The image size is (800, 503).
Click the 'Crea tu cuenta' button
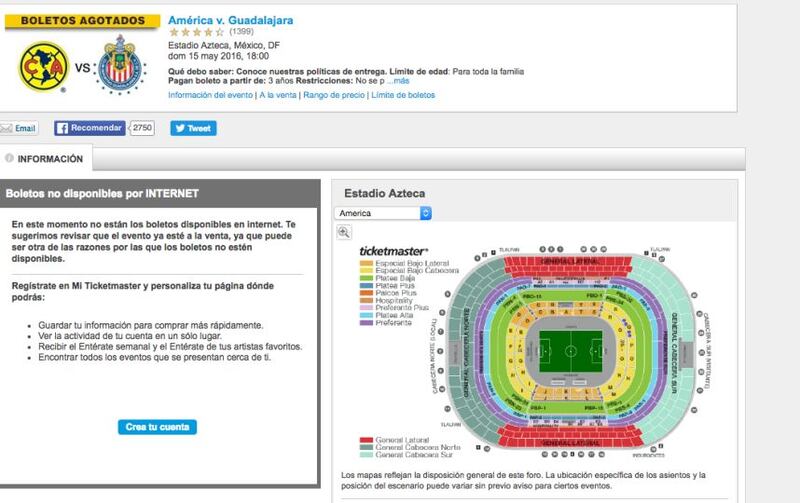(x=157, y=427)
